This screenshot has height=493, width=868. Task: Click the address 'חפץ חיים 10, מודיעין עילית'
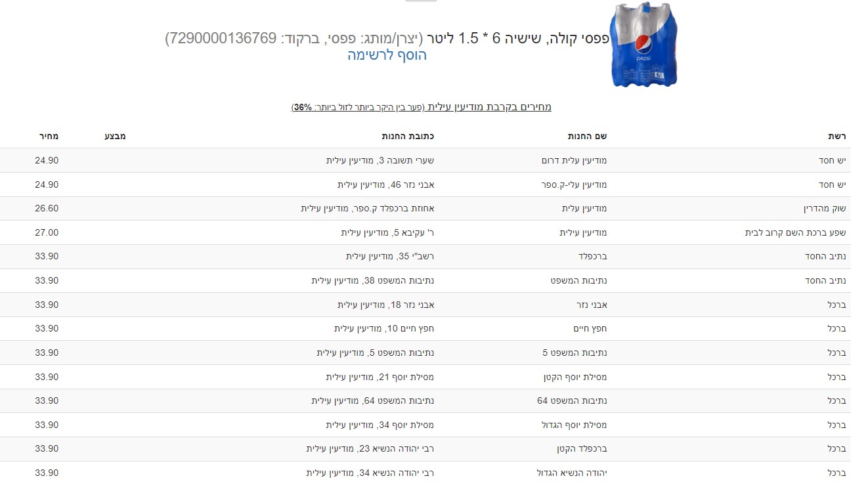tap(384, 329)
